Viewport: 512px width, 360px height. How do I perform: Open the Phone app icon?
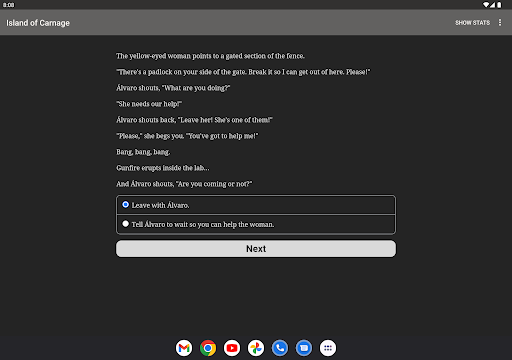point(280,348)
